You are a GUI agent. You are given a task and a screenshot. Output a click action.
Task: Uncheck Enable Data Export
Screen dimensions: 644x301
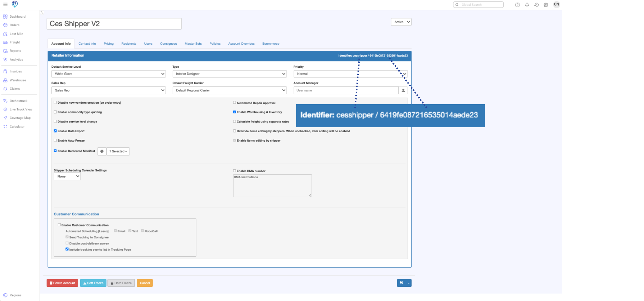click(x=55, y=131)
